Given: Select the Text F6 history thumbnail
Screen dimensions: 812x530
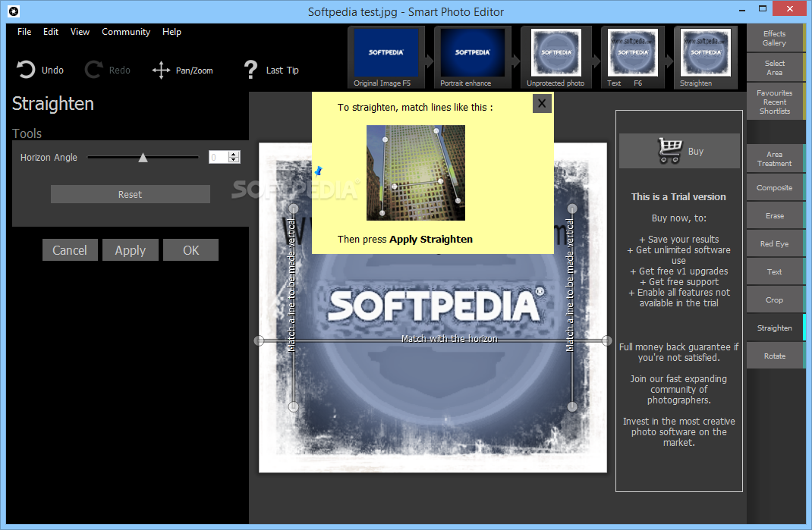Looking at the screenshot, I should pos(632,58).
